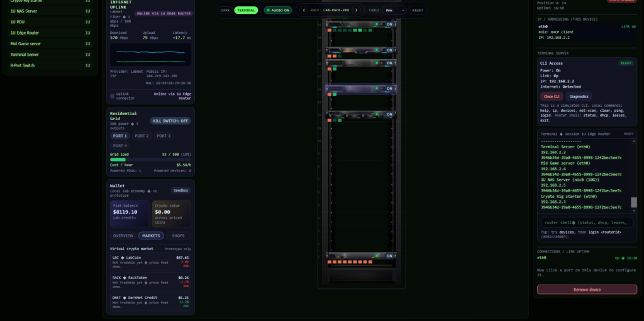Click the Remove device button

pyautogui.click(x=587, y=290)
